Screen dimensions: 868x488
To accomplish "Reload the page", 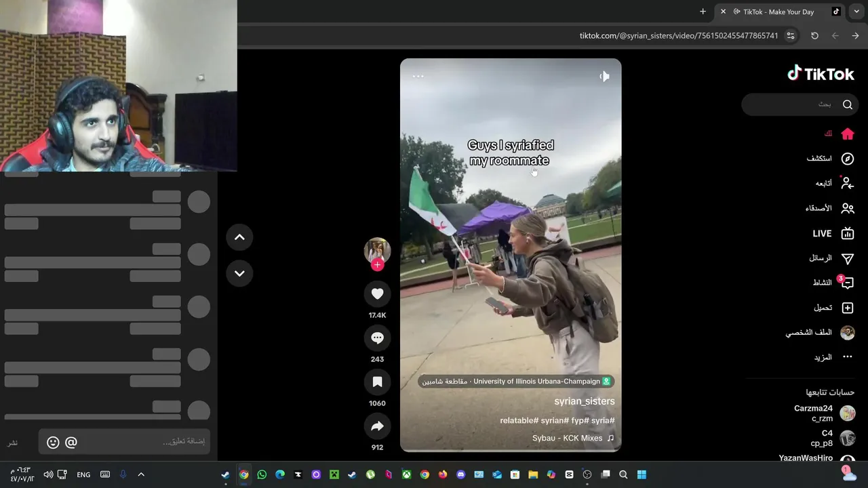I will point(814,36).
